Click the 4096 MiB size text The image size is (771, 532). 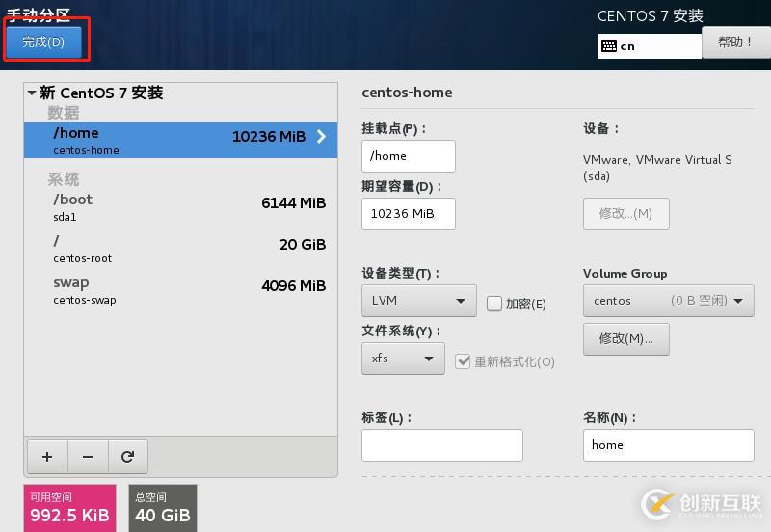(294, 285)
